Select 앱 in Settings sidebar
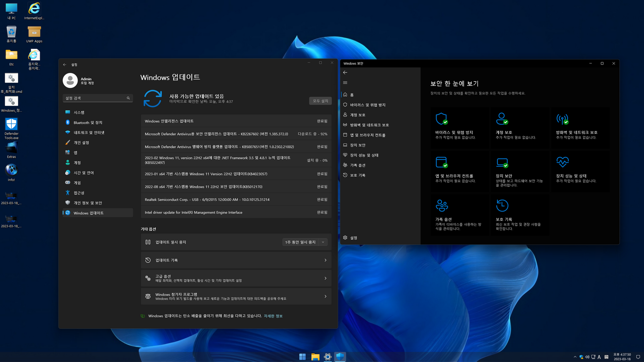 (98, 152)
